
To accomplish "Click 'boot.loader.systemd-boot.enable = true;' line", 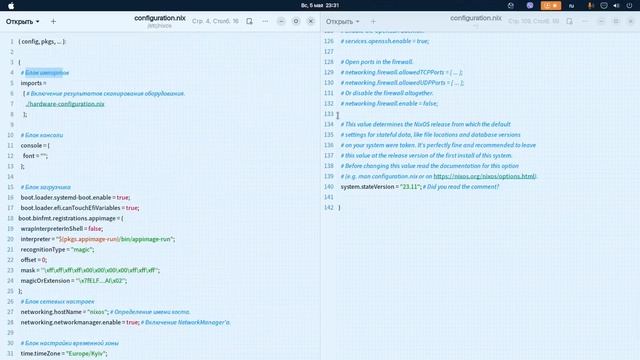I will (75, 198).
